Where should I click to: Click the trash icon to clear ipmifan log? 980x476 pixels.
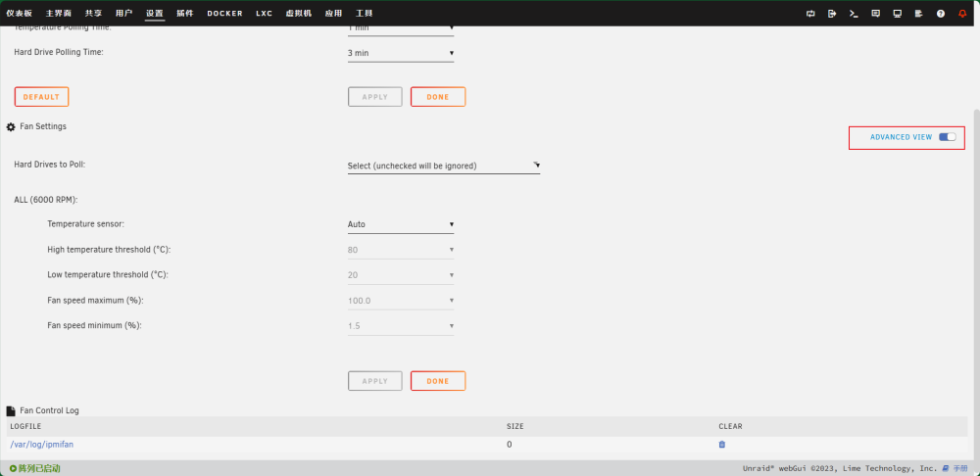pyautogui.click(x=722, y=445)
